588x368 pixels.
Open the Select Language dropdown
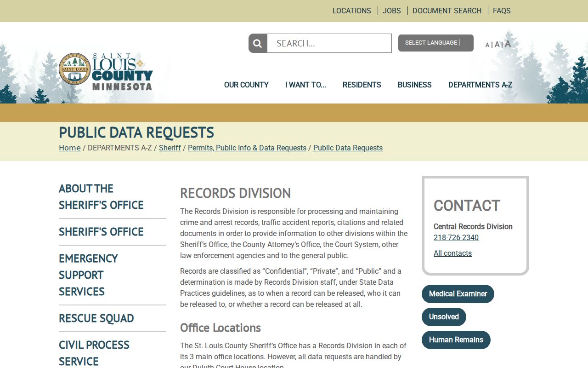pyautogui.click(x=435, y=43)
